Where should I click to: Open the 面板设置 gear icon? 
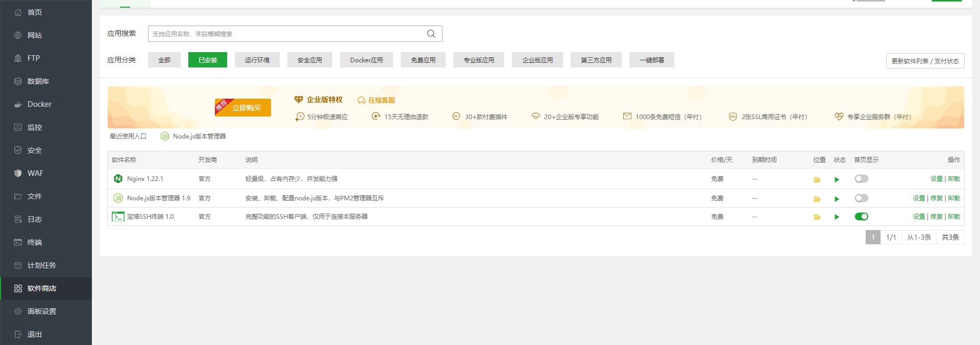pyautogui.click(x=18, y=311)
